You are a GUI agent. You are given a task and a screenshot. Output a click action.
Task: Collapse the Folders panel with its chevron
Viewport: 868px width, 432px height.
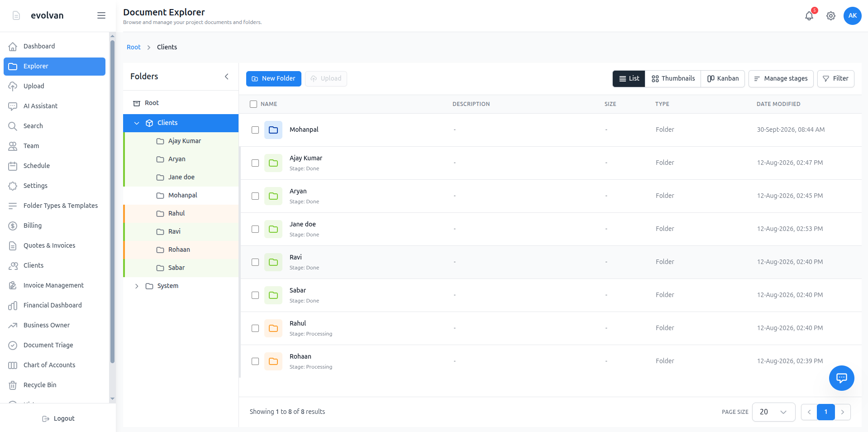click(x=227, y=77)
